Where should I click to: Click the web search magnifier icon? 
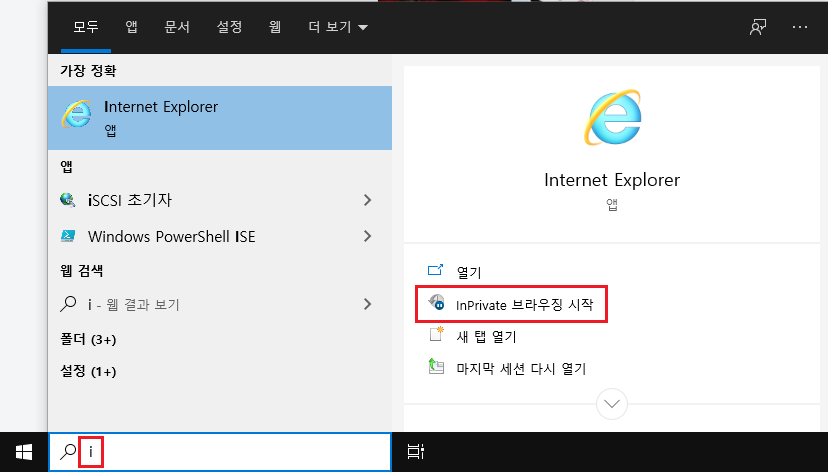(x=68, y=304)
